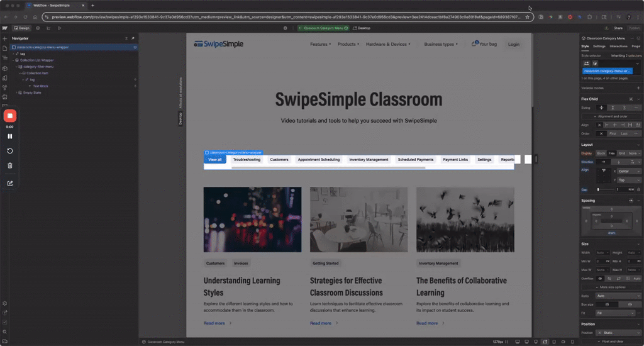
Task: Expand Empty State in Navigator
Action: click(16, 92)
